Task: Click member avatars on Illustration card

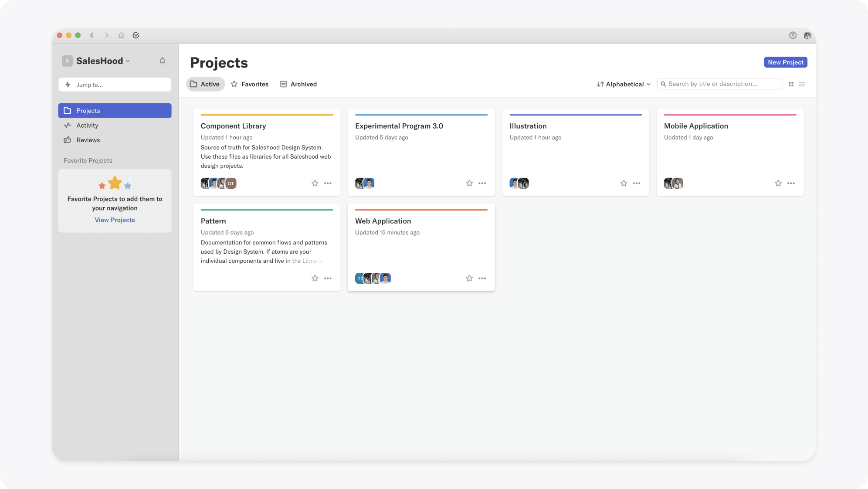Action: pos(519,183)
